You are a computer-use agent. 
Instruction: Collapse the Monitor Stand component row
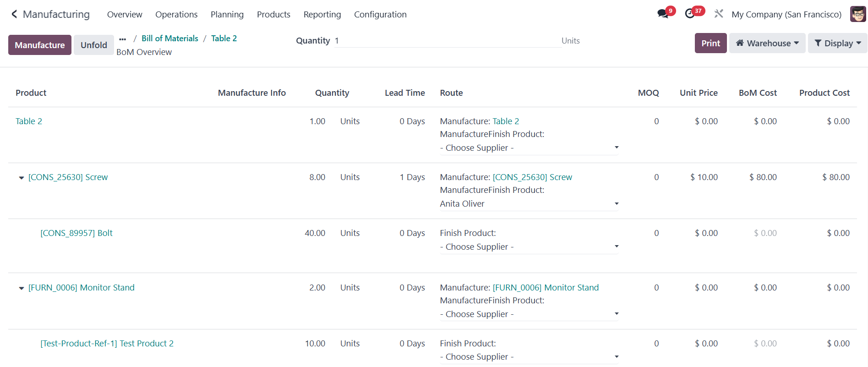coord(22,288)
